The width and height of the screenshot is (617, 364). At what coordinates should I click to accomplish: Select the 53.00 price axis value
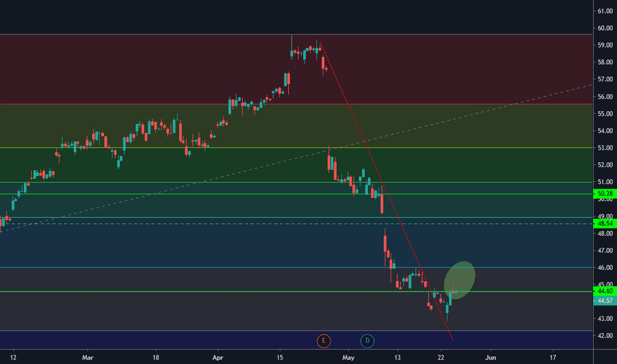[605, 148]
